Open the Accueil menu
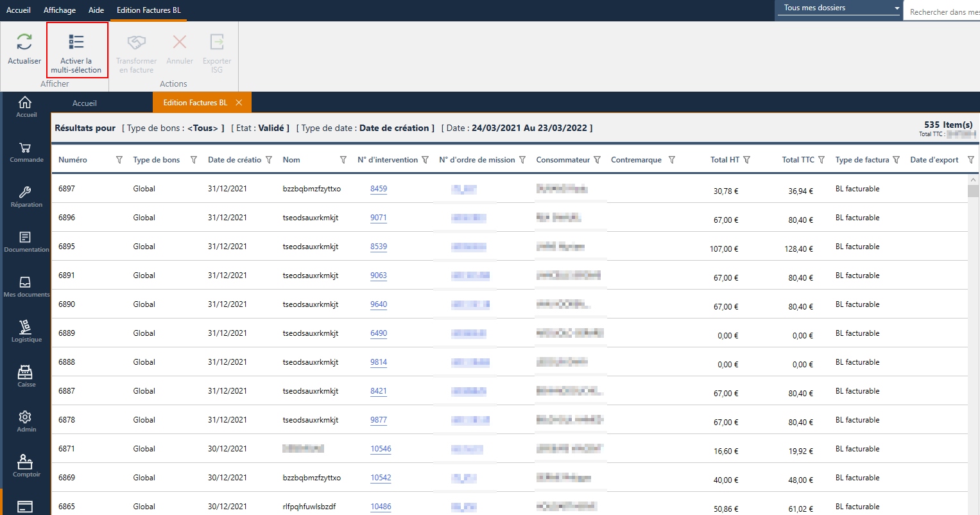Viewport: 980px width, 515px height. pyautogui.click(x=19, y=10)
